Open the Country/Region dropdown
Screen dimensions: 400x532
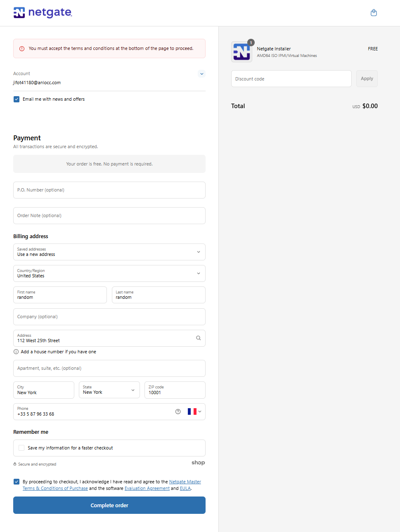[x=109, y=273]
